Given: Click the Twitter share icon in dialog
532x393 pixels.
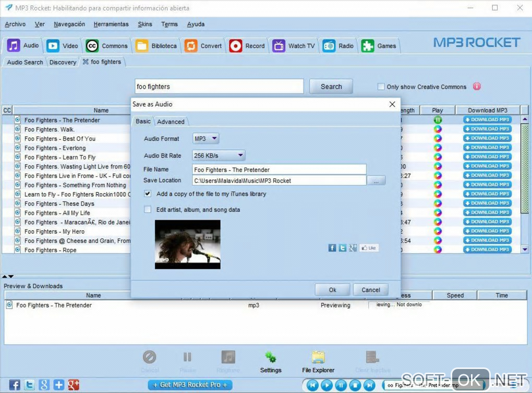Looking at the screenshot, I should point(343,248).
